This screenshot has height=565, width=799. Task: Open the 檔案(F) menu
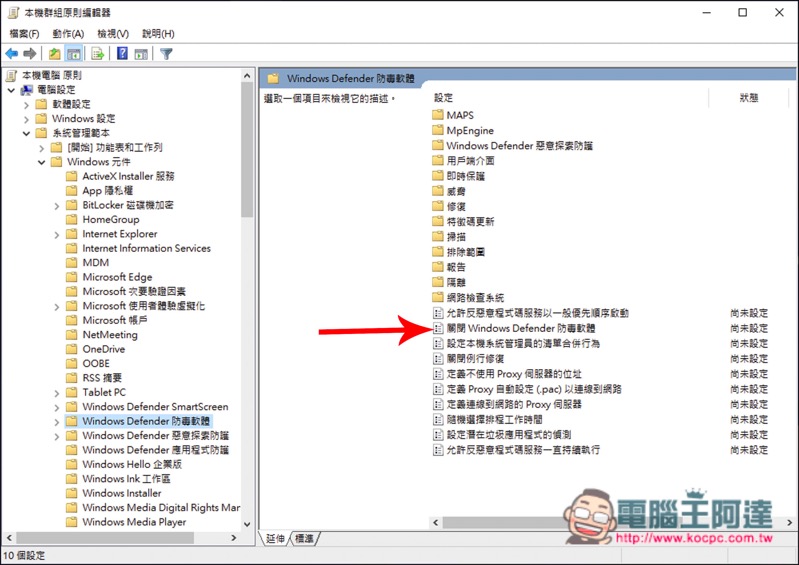pyautogui.click(x=24, y=34)
